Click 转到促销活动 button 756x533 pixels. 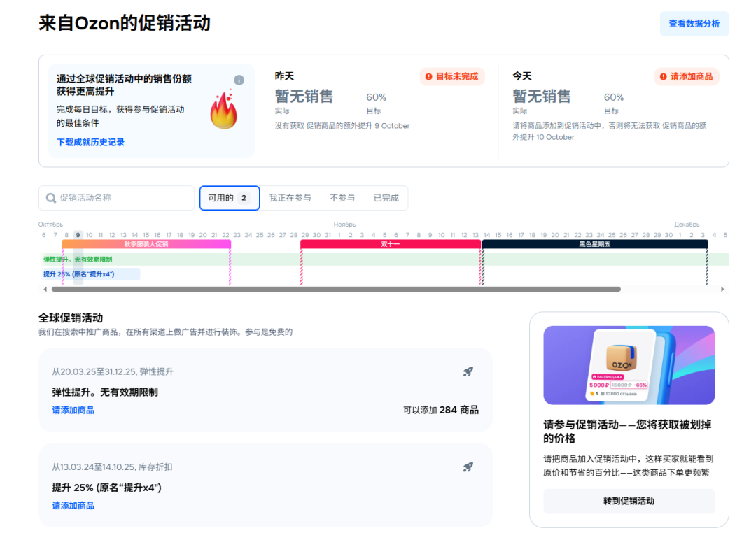pos(629,502)
